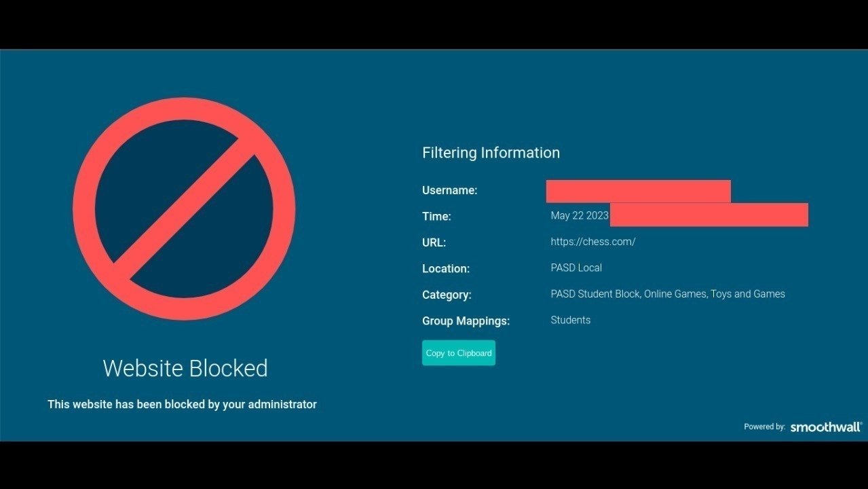Click the redacted username value
The width and height of the screenshot is (868, 489).
coord(638,192)
